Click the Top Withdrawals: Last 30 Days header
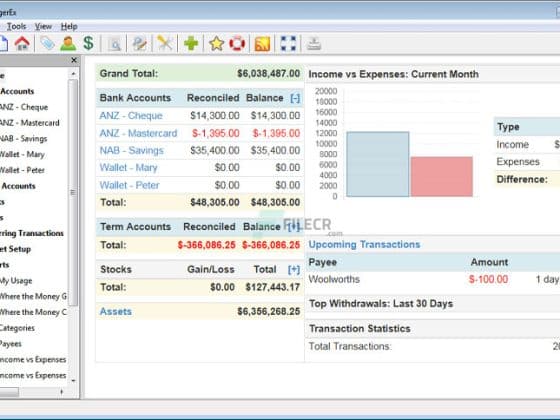The width and height of the screenshot is (560, 420). [x=381, y=304]
